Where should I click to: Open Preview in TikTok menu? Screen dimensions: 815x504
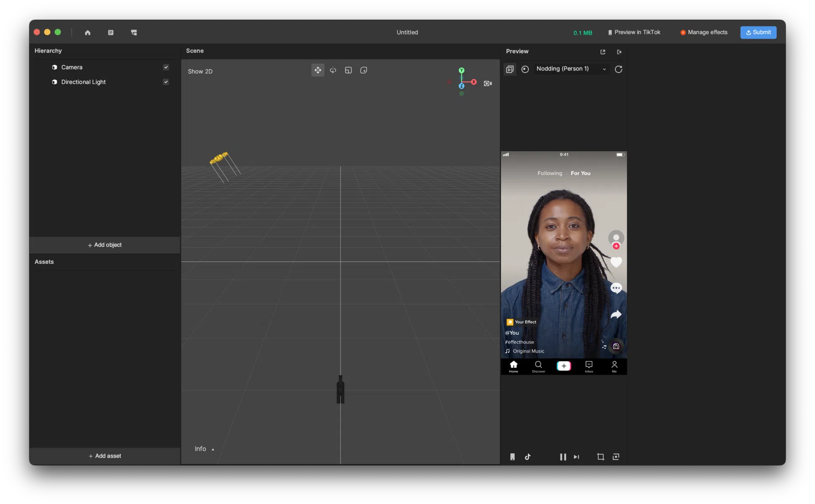click(634, 32)
